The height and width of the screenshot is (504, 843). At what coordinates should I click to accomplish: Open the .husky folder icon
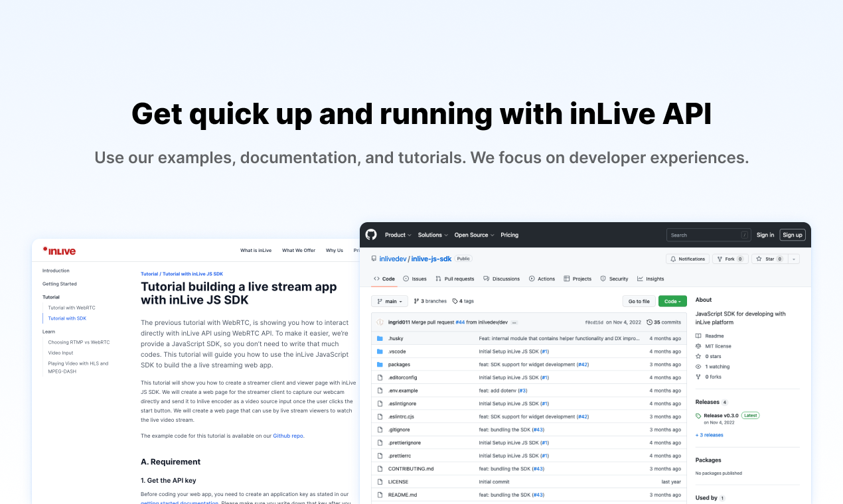[380, 338]
